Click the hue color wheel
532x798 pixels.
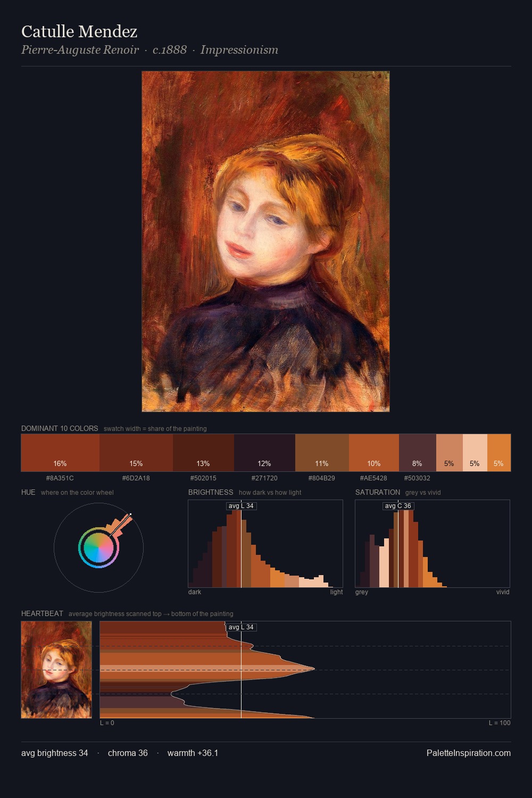[x=98, y=547]
